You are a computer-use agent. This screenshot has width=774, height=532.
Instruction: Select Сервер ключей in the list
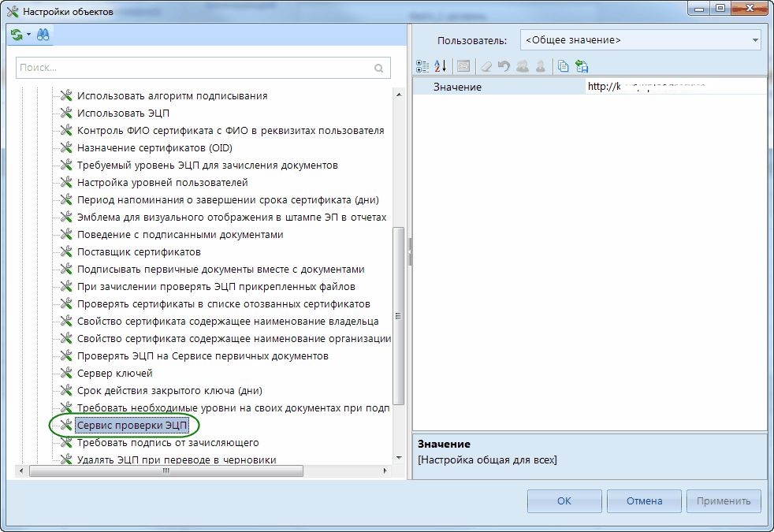(x=114, y=374)
